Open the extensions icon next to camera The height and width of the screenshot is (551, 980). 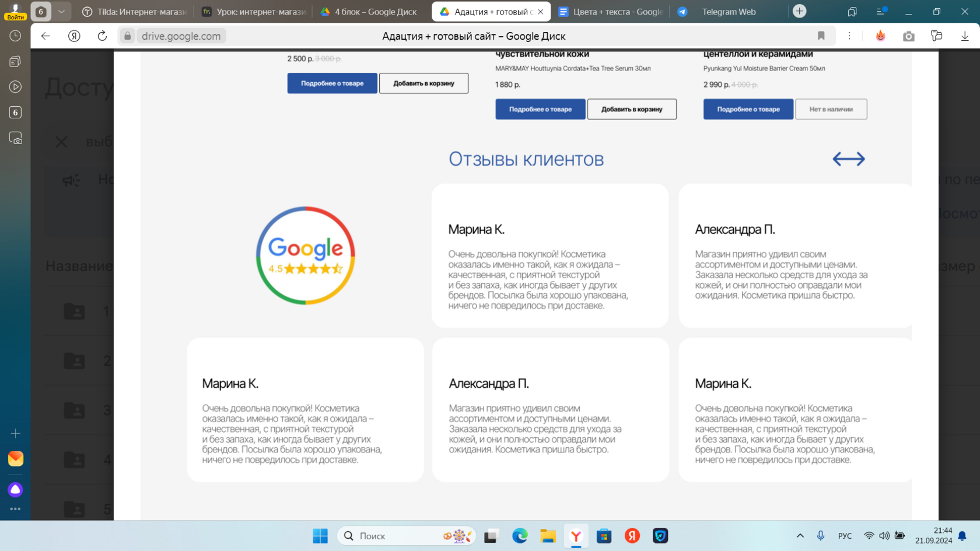(x=937, y=36)
